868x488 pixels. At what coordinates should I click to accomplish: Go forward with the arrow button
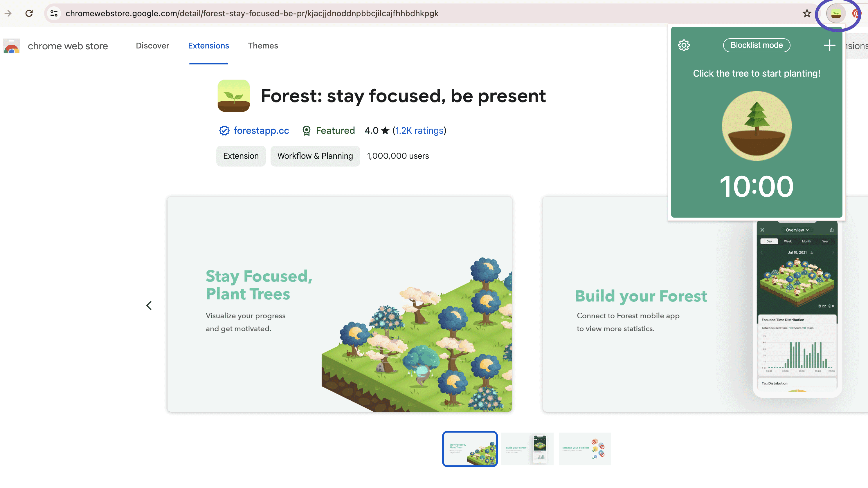[x=8, y=13]
